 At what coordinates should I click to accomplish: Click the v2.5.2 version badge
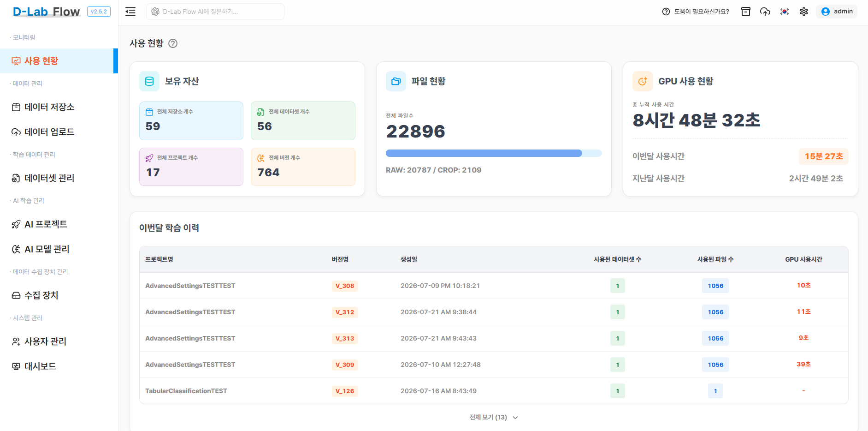click(x=99, y=12)
